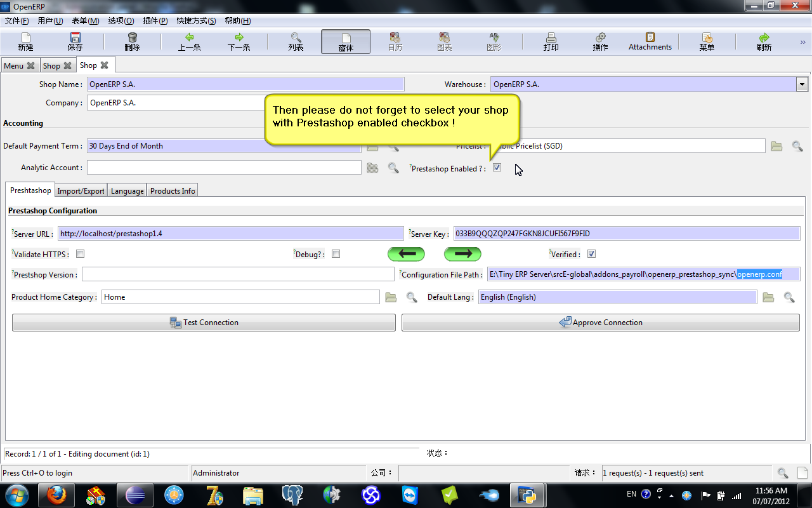Search Product Home Category with magnifier
This screenshot has width=812, height=508.
pos(412,297)
